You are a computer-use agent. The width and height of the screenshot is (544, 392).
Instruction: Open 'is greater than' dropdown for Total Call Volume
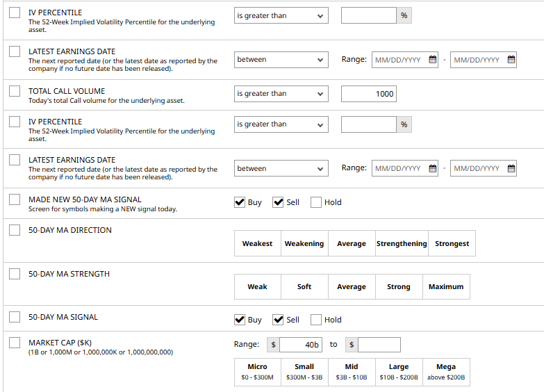pyautogui.click(x=281, y=94)
